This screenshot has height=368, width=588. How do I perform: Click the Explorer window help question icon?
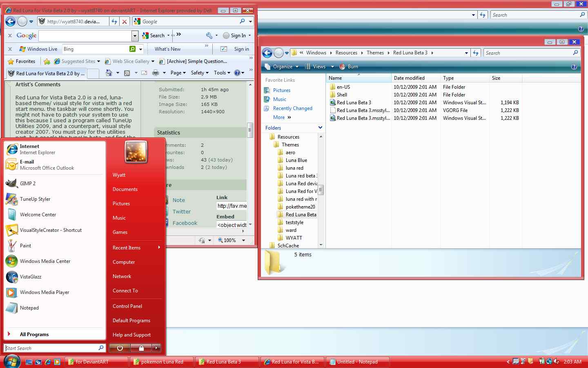tap(574, 67)
